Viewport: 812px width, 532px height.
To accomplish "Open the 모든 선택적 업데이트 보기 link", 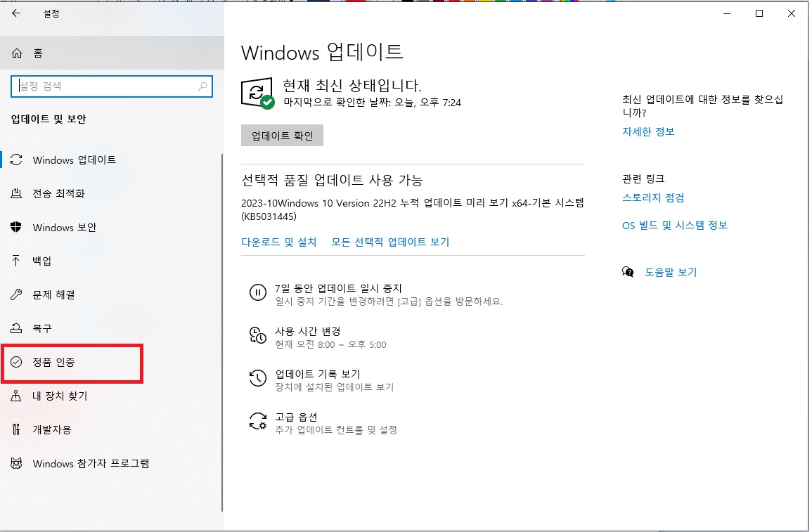I will pos(390,242).
